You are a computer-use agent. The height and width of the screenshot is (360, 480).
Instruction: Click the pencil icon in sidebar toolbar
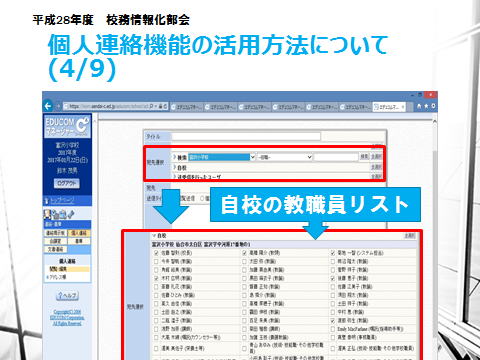[x=71, y=214]
